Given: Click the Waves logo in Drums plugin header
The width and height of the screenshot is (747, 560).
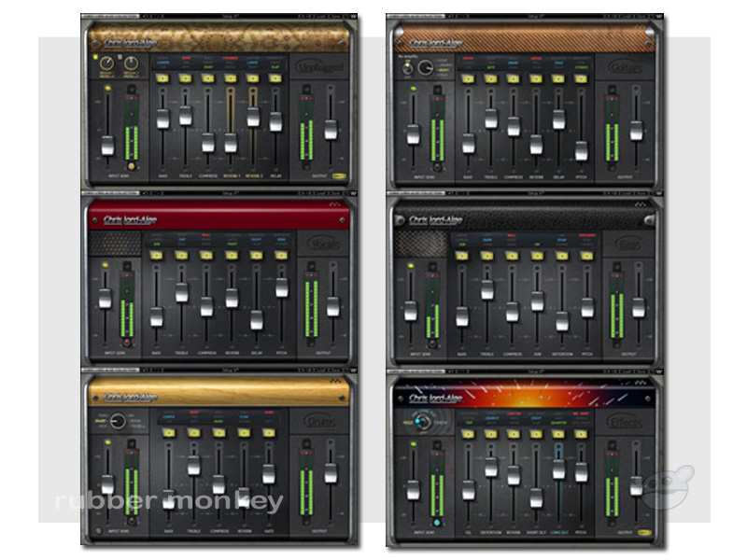Looking at the screenshot, I should [x=335, y=381].
